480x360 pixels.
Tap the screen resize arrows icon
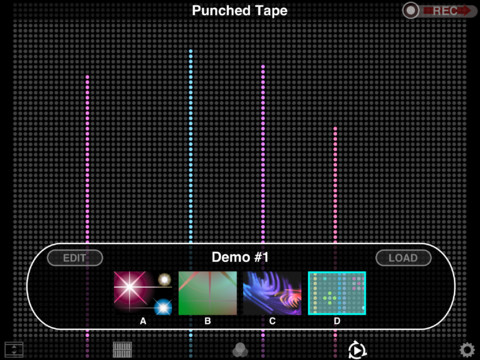pos(14,350)
